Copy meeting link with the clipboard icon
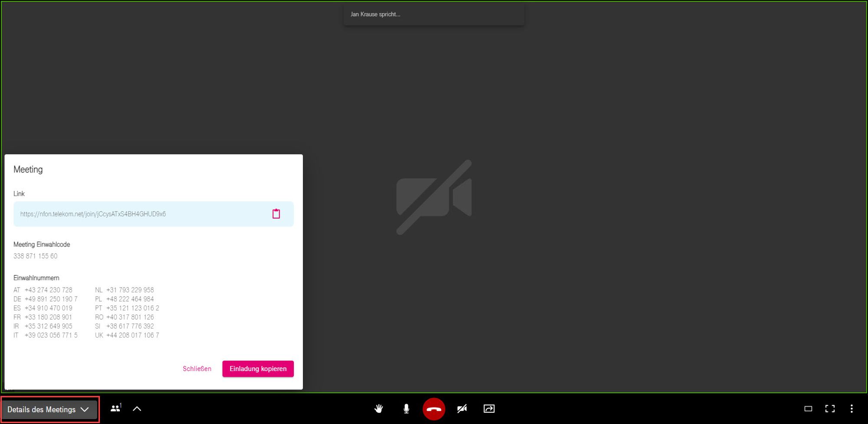This screenshot has width=868, height=424. pyautogui.click(x=276, y=214)
